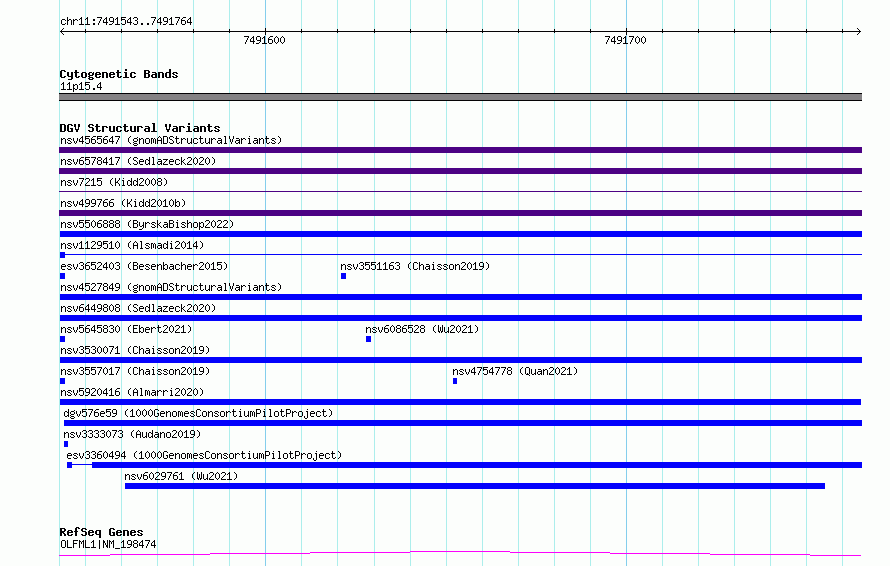This screenshot has width=890, height=566.
Task: Select dgv576e59 1000GenomesConsortiumPilotProject label
Action: 198,413
